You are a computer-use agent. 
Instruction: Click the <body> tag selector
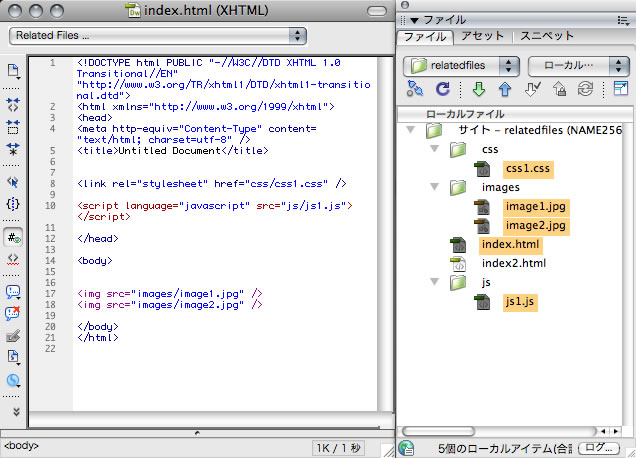pyautogui.click(x=21, y=446)
